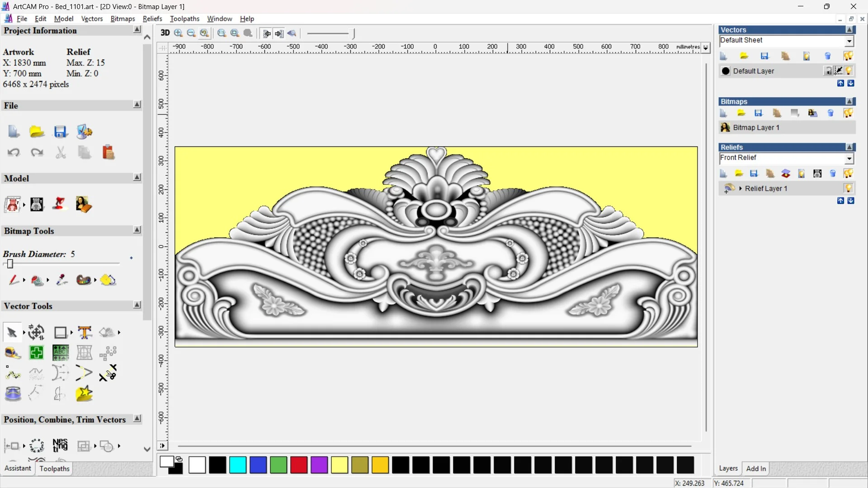
Task: Click the 3D view button
Action: pos(165,33)
